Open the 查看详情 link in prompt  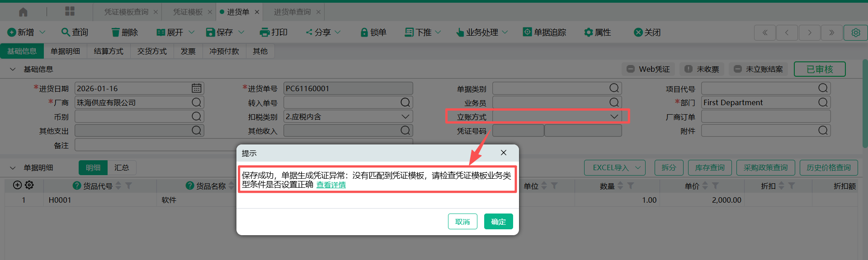click(x=331, y=185)
